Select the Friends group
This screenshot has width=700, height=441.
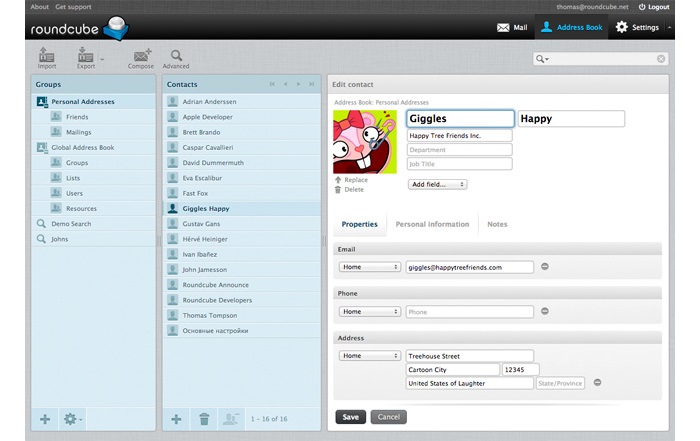(x=77, y=117)
